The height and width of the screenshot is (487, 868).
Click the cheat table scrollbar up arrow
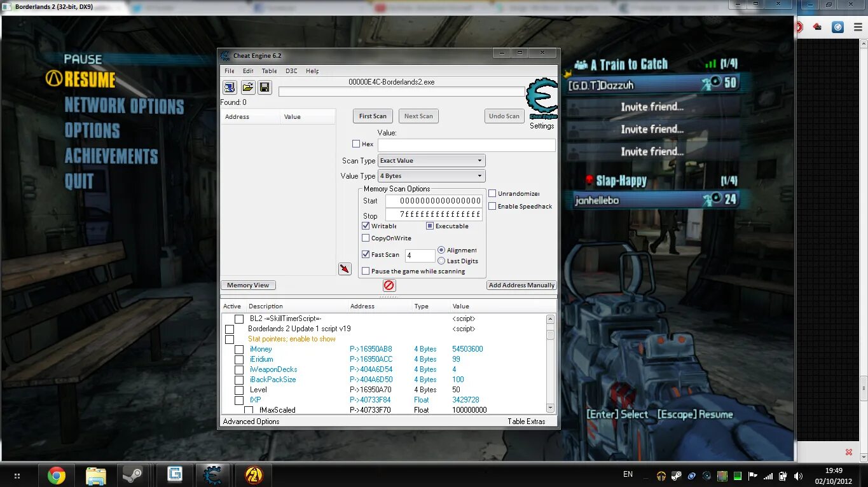coord(551,318)
